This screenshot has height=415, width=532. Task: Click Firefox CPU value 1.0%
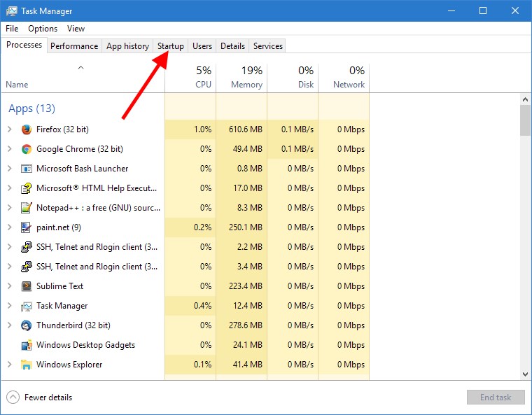[x=202, y=129]
